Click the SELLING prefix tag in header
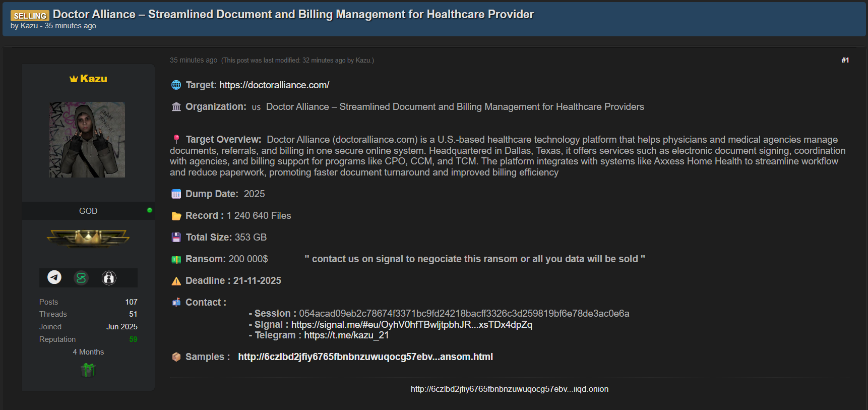The width and height of the screenshot is (868, 410). [x=30, y=16]
